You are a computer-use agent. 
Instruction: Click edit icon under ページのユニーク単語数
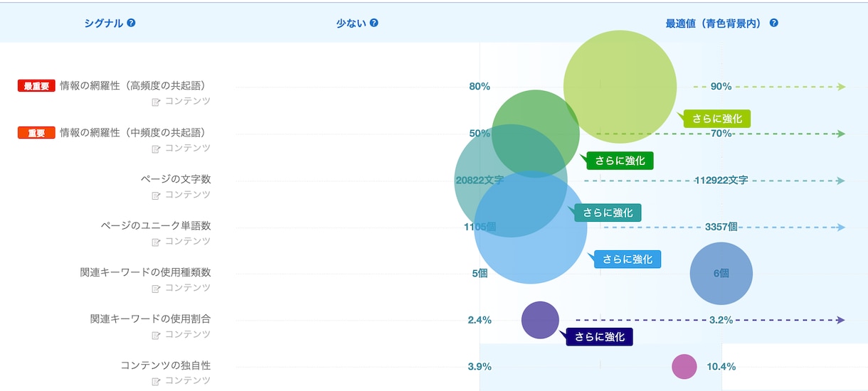[156, 242]
